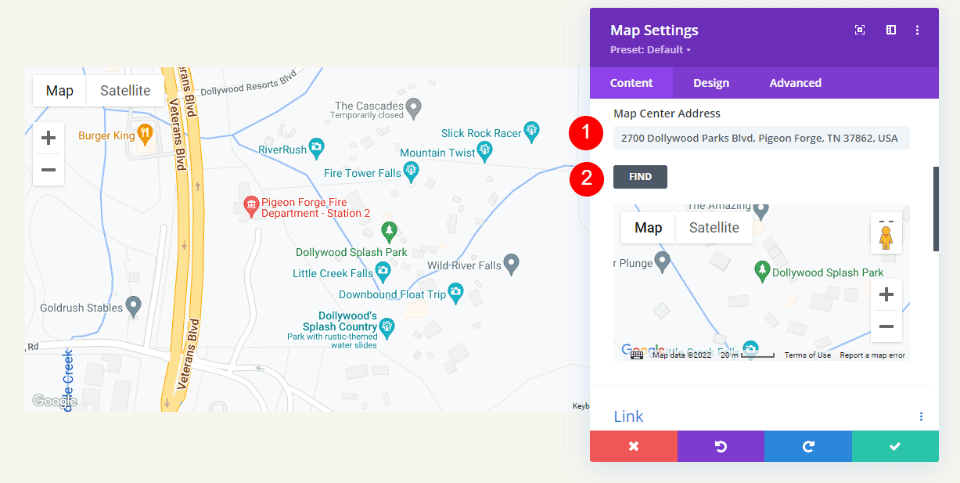
Task: Click the Goldrush Stables pin marker
Action: (133, 305)
